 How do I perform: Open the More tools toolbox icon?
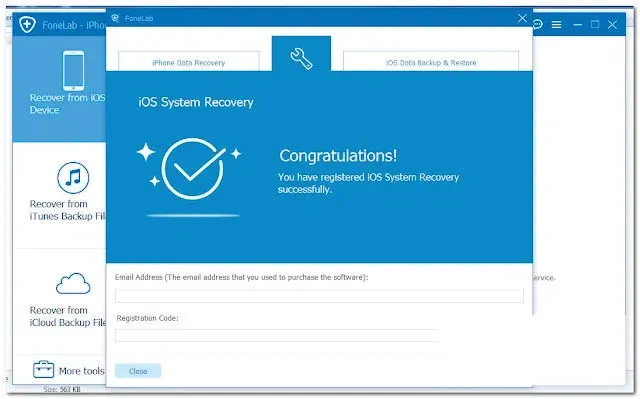point(43,370)
